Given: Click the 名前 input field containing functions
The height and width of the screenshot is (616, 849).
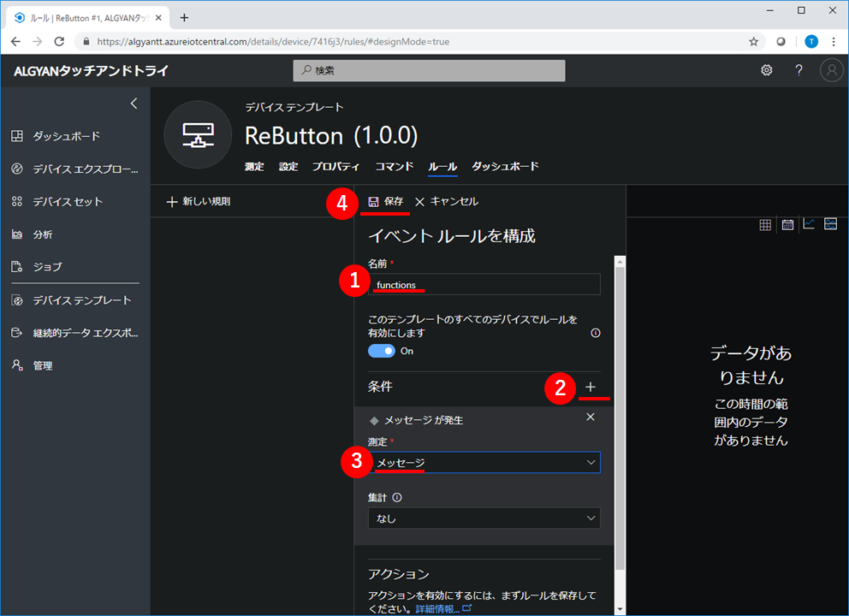Looking at the screenshot, I should click(x=484, y=284).
